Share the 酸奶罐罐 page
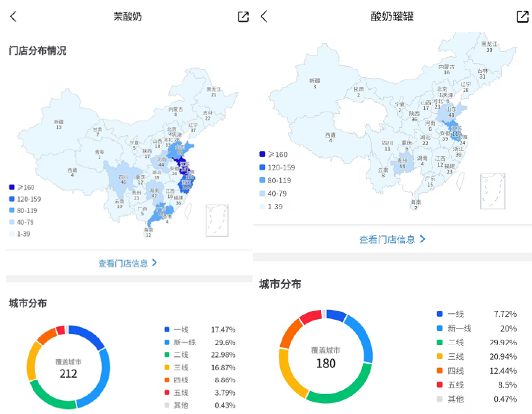The image size is (532, 414). (x=522, y=16)
